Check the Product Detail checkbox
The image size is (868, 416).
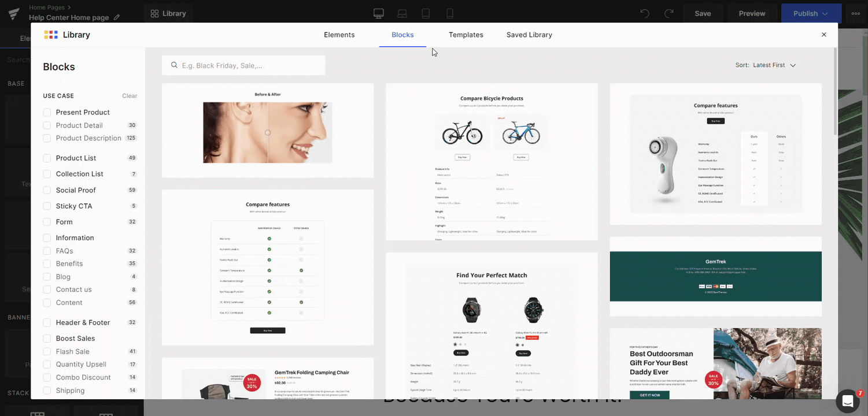47,125
